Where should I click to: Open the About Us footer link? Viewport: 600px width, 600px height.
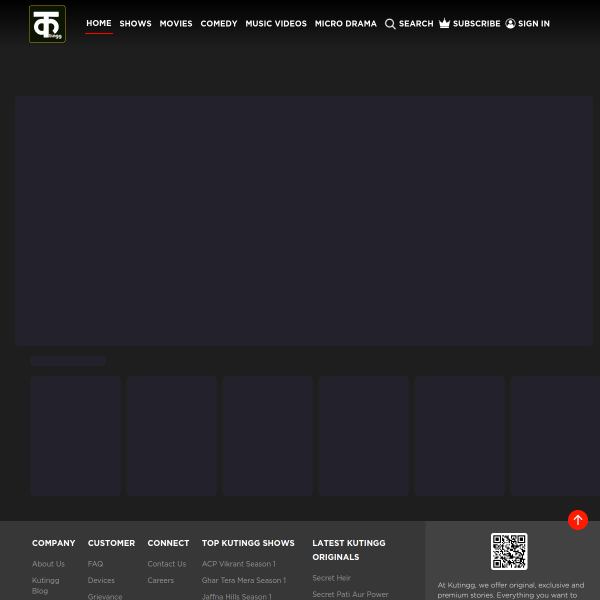coord(48,564)
